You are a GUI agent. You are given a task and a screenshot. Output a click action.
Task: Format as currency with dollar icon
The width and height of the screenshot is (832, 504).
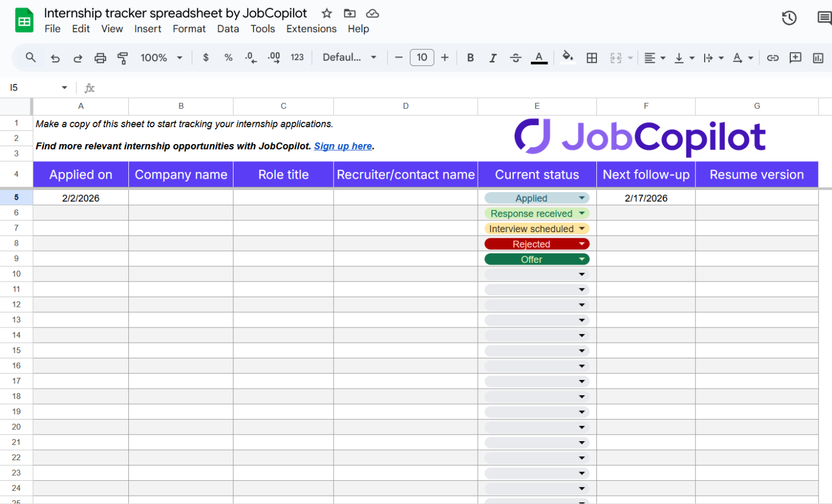pos(206,57)
